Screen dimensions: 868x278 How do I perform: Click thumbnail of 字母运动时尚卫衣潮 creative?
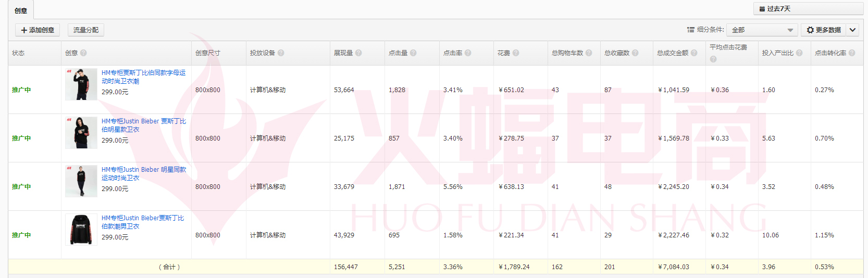pos(81,84)
